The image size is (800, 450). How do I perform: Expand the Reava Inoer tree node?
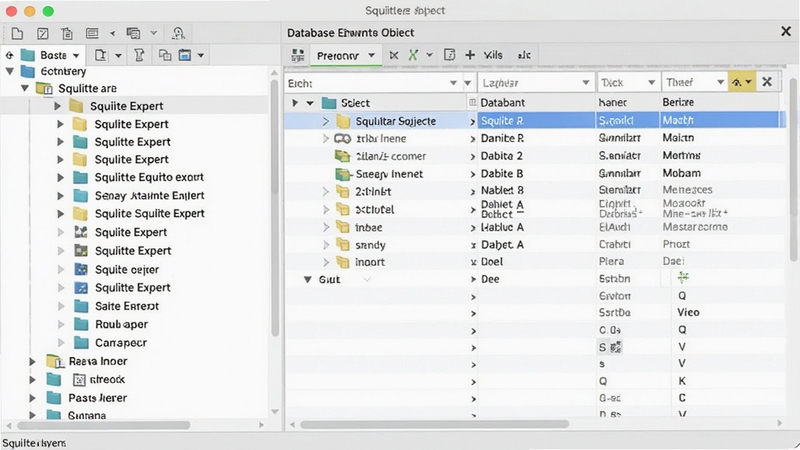pos(32,362)
